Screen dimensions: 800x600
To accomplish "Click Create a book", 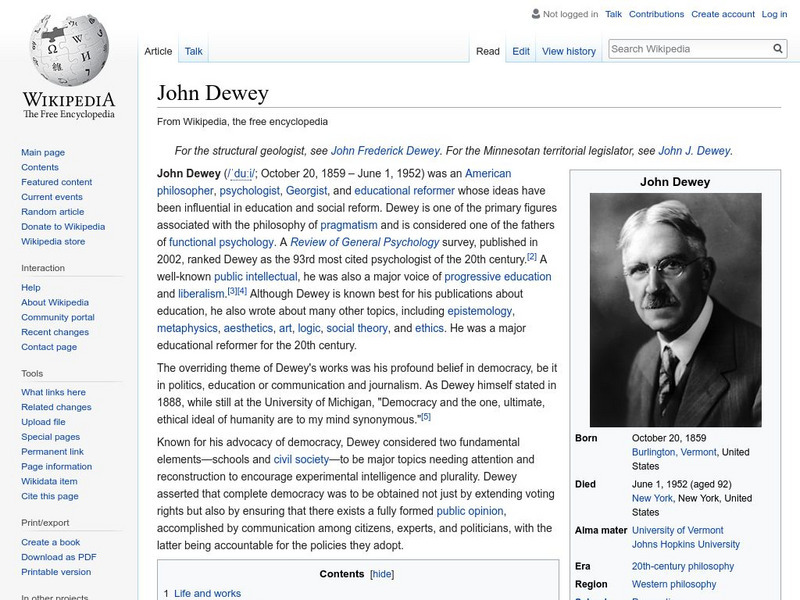I will pos(51,542).
